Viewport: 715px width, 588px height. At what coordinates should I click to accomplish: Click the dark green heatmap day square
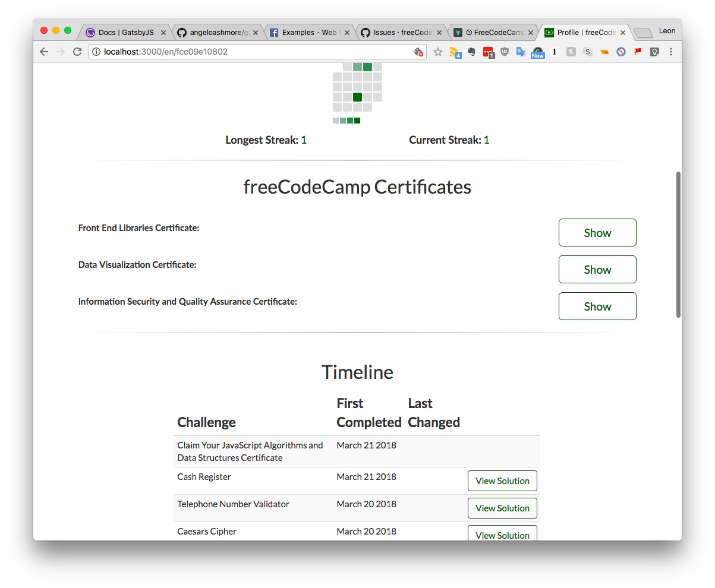click(357, 97)
